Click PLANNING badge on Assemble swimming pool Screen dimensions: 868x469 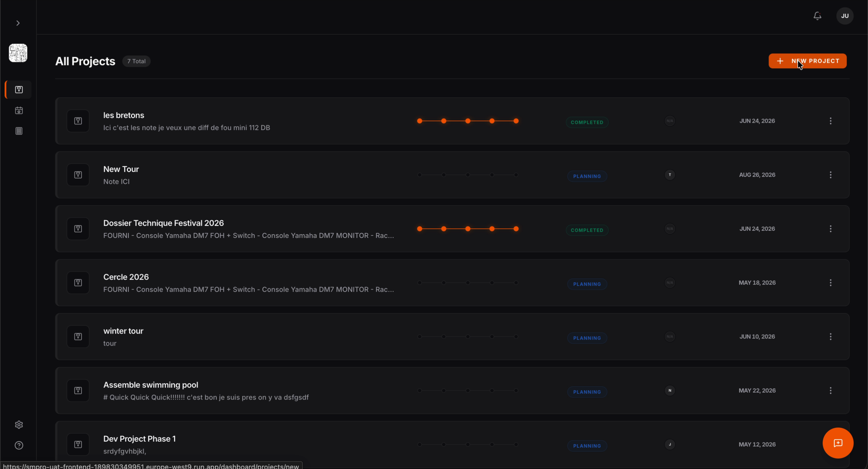coord(587,392)
